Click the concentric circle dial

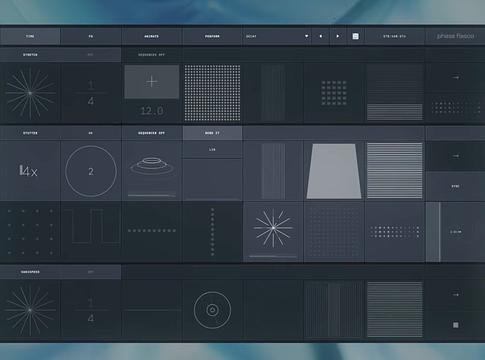pos(212,310)
